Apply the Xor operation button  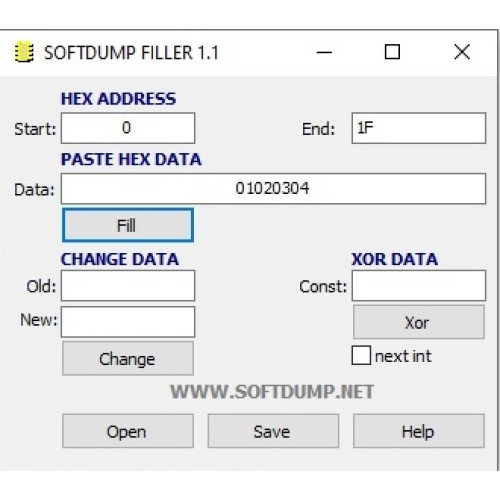click(x=419, y=322)
